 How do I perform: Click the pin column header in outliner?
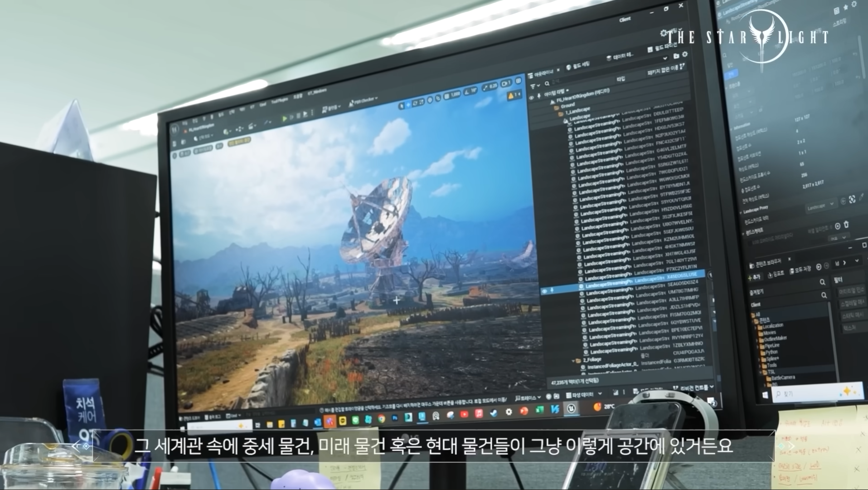(x=539, y=96)
